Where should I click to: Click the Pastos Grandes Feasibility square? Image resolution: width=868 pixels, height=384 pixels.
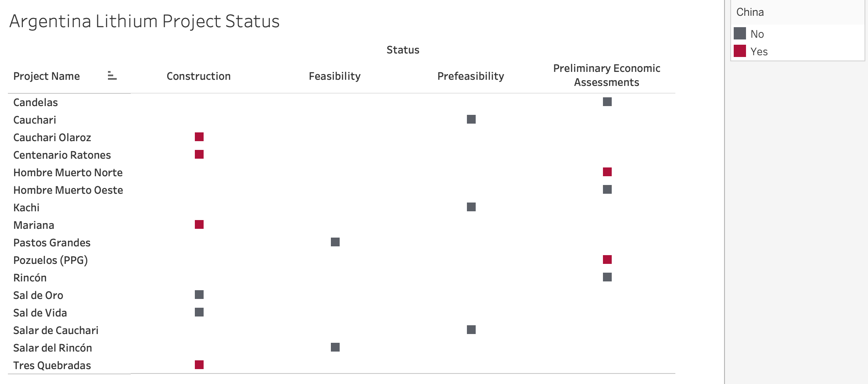pyautogui.click(x=335, y=242)
